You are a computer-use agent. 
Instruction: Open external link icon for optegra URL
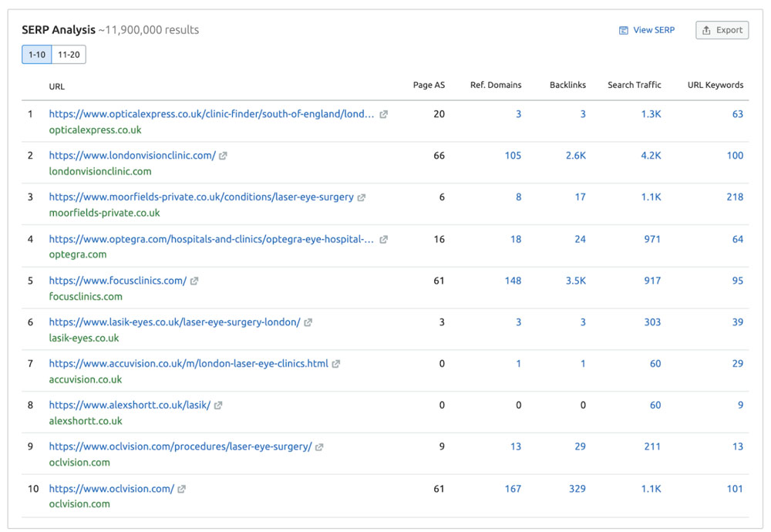383,240
